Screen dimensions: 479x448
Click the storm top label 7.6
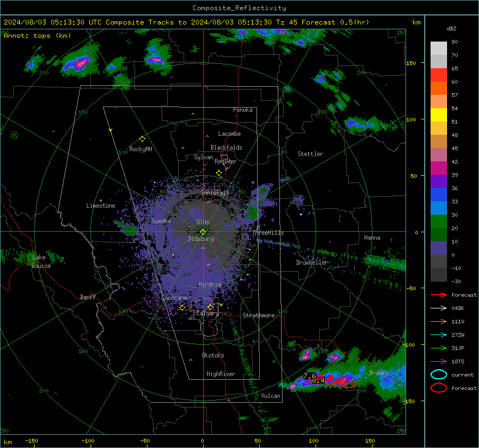(309, 376)
